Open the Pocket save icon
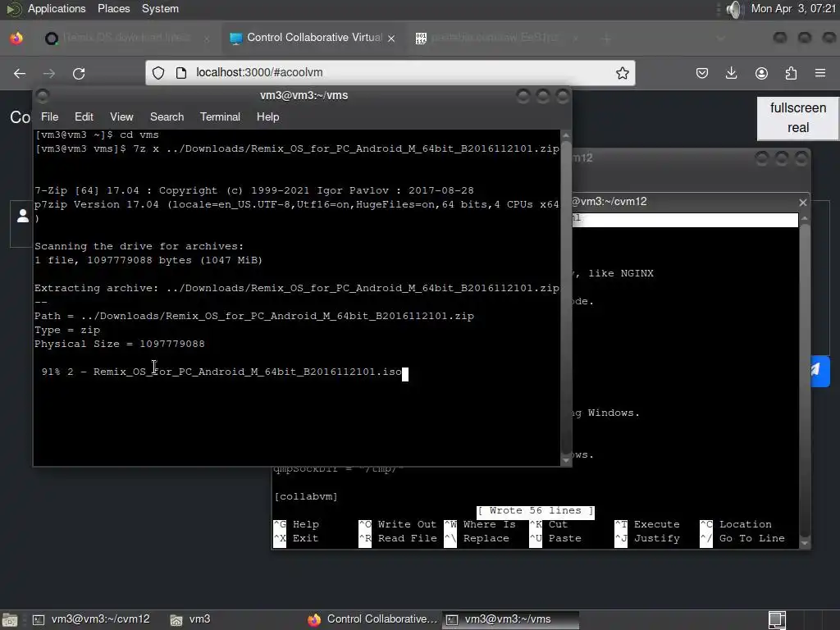This screenshot has width=840, height=630. (x=702, y=73)
